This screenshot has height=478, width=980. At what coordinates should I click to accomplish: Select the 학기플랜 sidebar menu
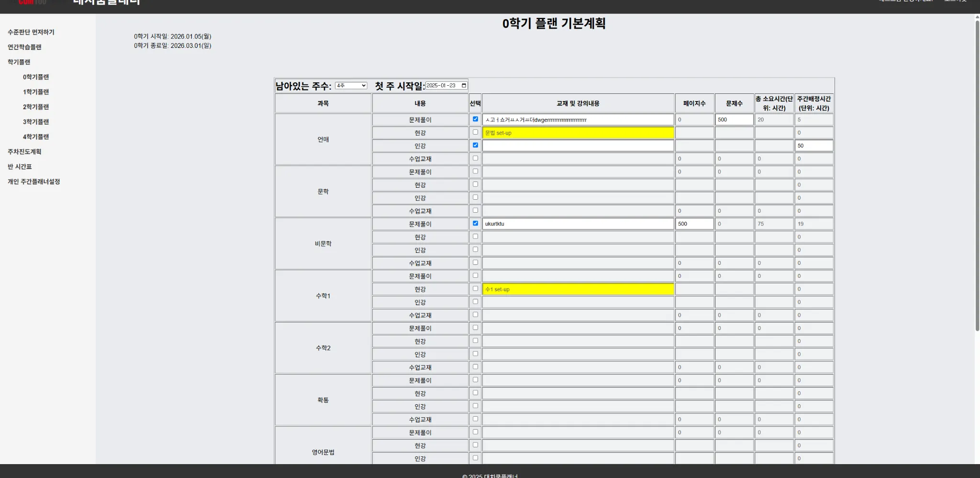coord(19,62)
